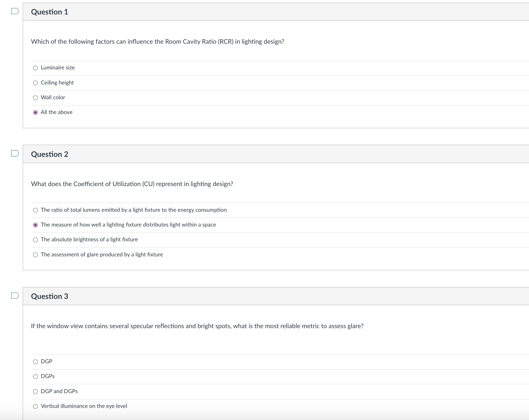Choose the 'Ceiling height' answer
This screenshot has width=529, height=420.
[x=35, y=83]
